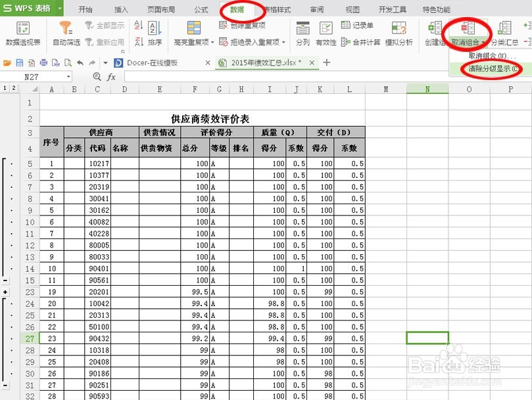Add a new document tab with plus

[327, 62]
